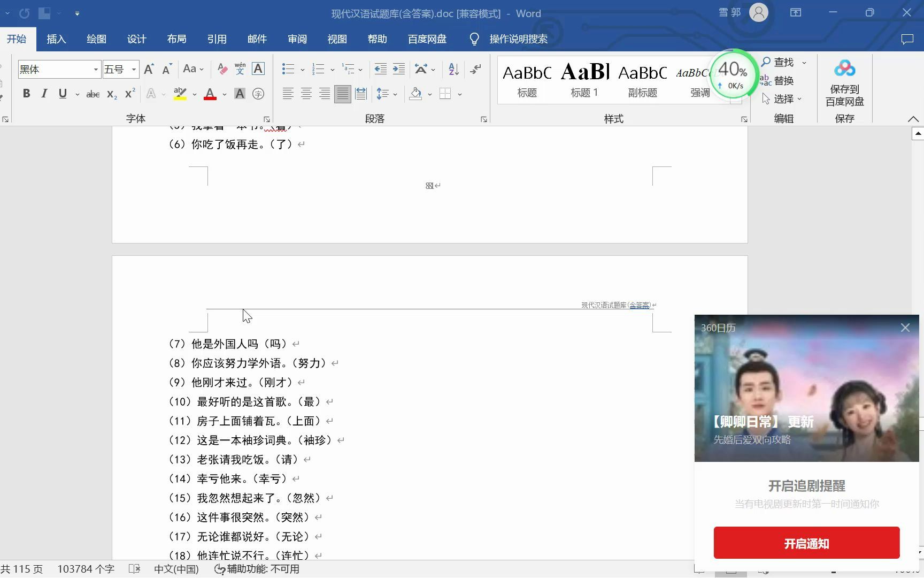Click the 开启通知 button in the popup
This screenshot has width=924, height=578.
[x=806, y=543]
